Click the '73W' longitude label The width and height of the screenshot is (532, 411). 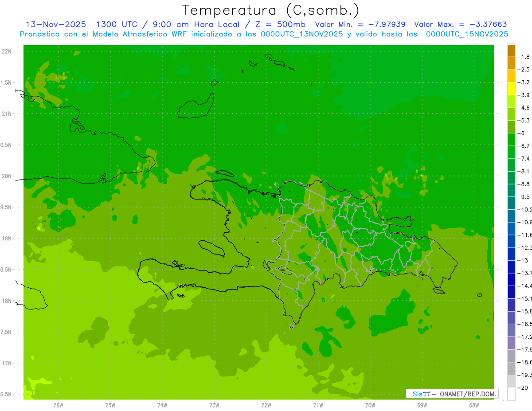point(214,405)
